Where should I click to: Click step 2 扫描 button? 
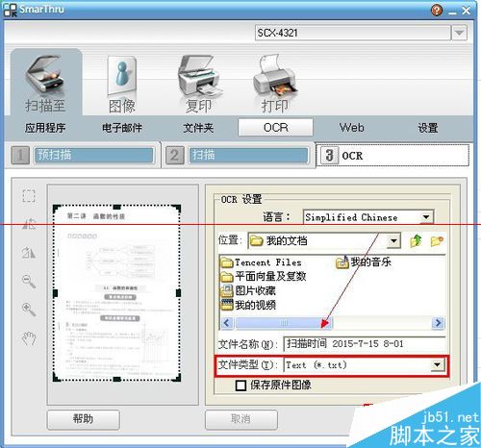point(248,155)
